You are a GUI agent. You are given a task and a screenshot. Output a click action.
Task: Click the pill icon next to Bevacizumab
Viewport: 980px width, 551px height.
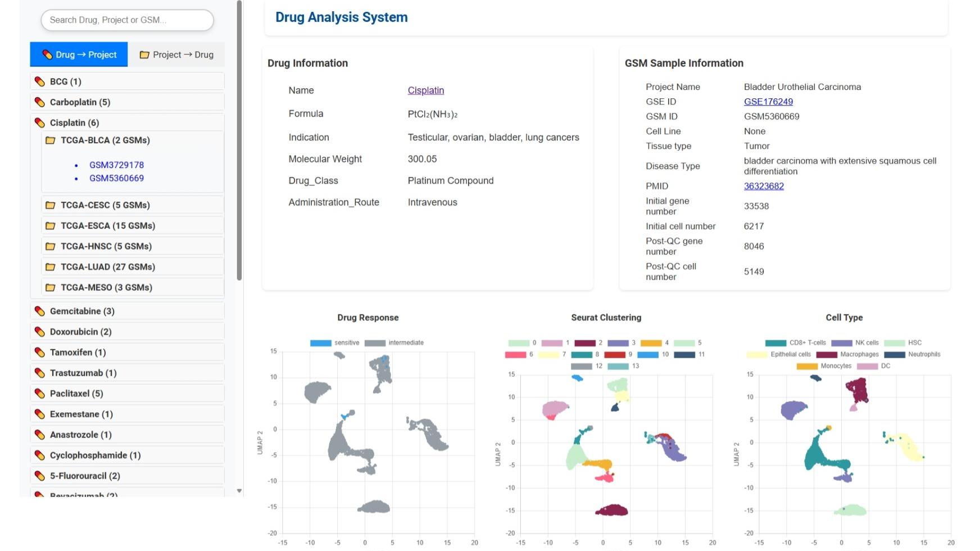[39, 495]
